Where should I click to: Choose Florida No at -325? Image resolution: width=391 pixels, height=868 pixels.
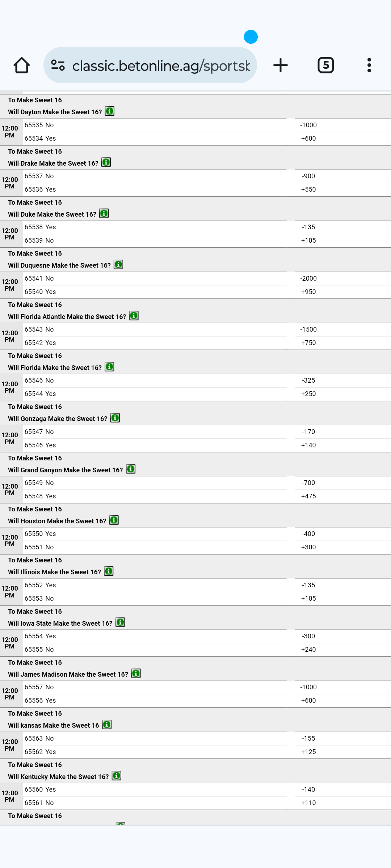(308, 380)
